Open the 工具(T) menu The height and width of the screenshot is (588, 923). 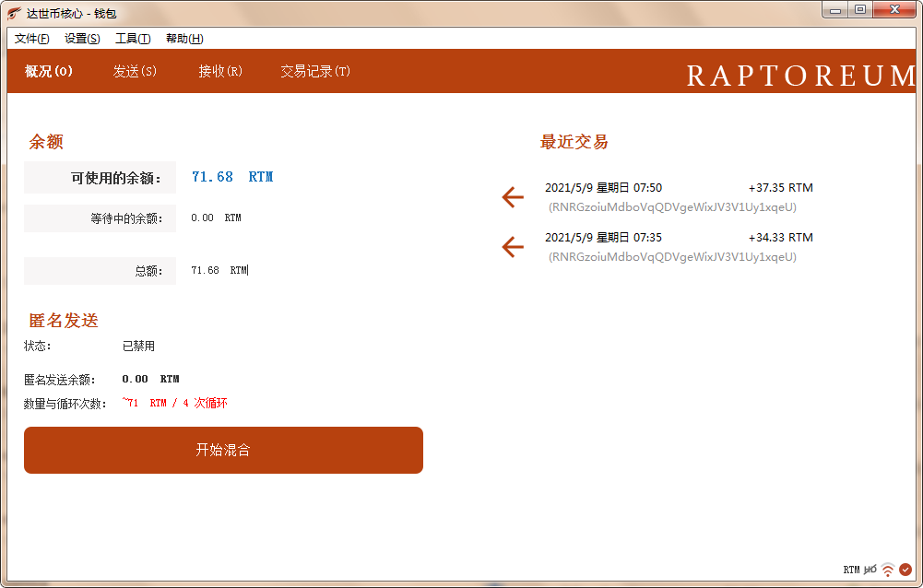tap(133, 39)
